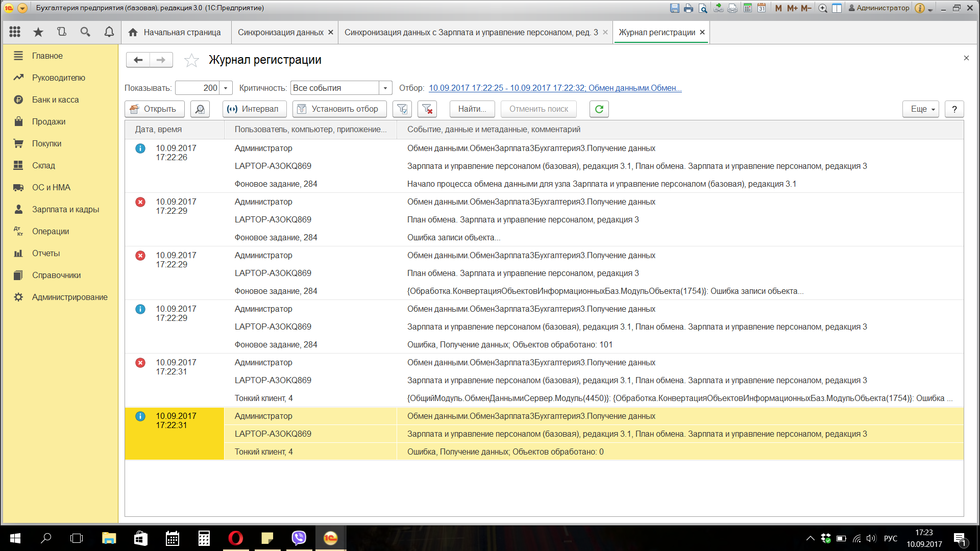Image resolution: width=980 pixels, height=551 pixels.
Task: Click clear filter icon with red cross
Action: pyautogui.click(x=427, y=109)
